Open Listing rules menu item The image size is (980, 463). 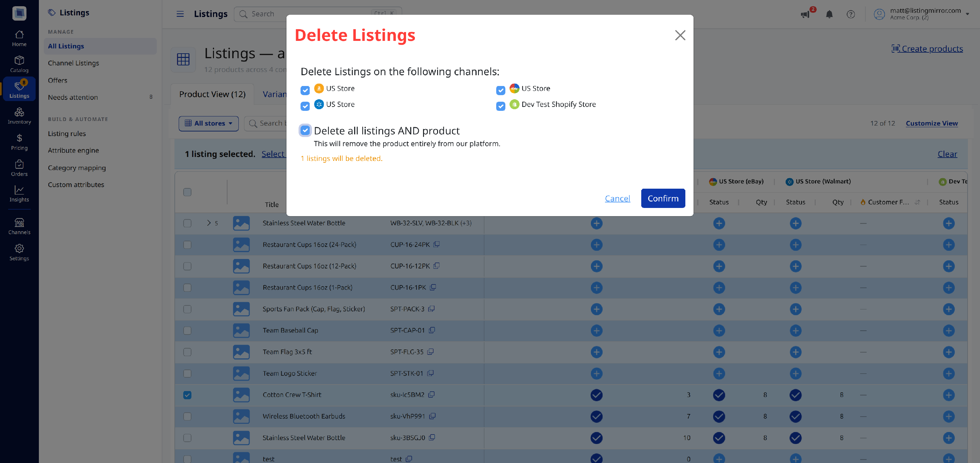pos(67,134)
